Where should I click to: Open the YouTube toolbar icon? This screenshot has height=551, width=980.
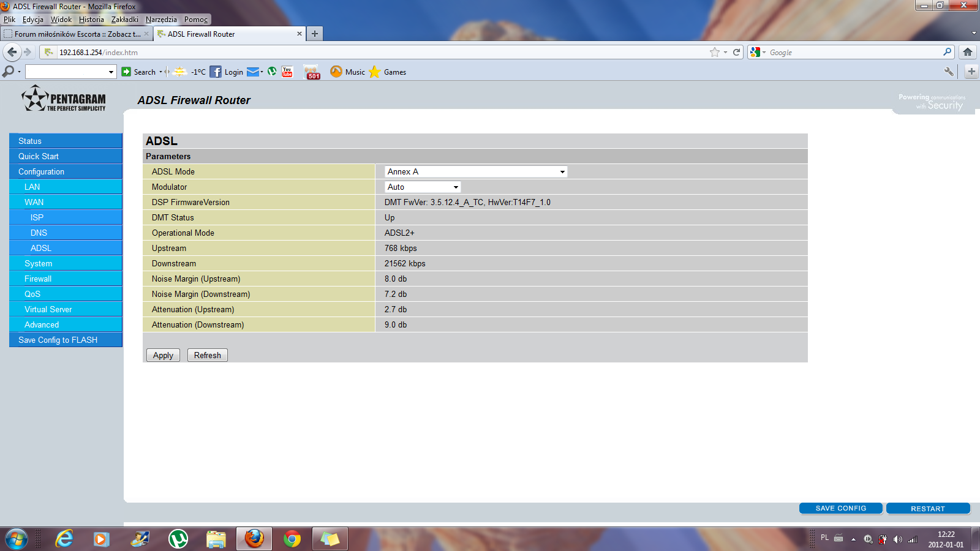(x=287, y=72)
